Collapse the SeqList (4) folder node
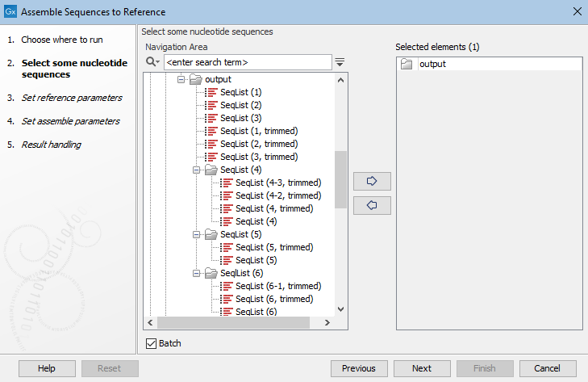Image resolution: width=588 pixels, height=382 pixels. click(198, 170)
